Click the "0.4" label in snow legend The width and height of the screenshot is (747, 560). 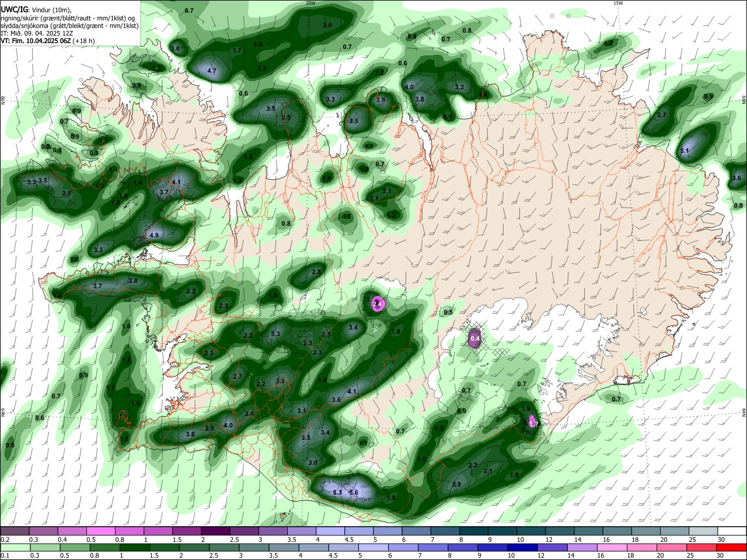point(62,539)
